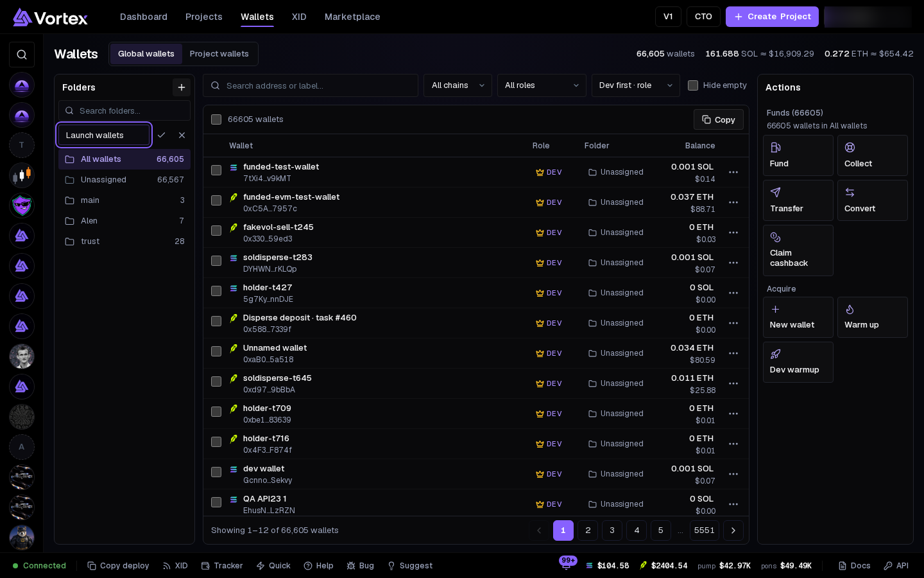This screenshot has width=924, height=578.
Task: Start Warm up action
Action: [x=873, y=317]
